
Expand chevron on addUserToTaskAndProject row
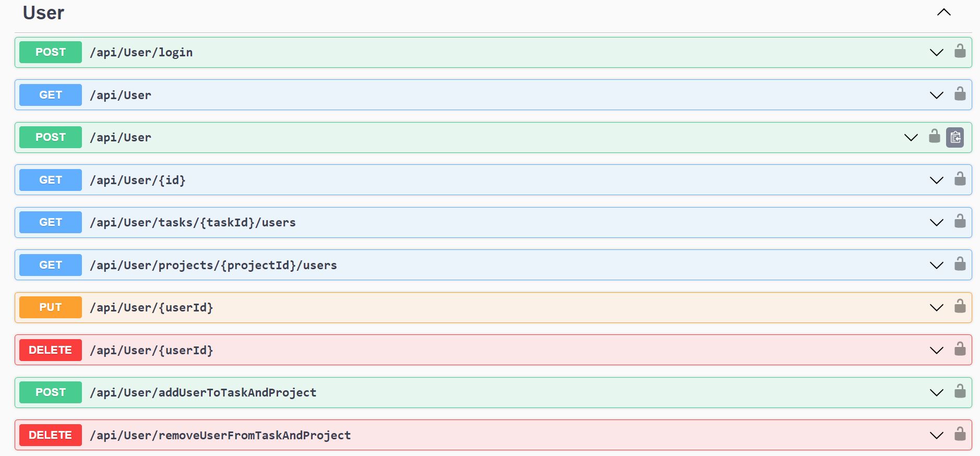[936, 392]
